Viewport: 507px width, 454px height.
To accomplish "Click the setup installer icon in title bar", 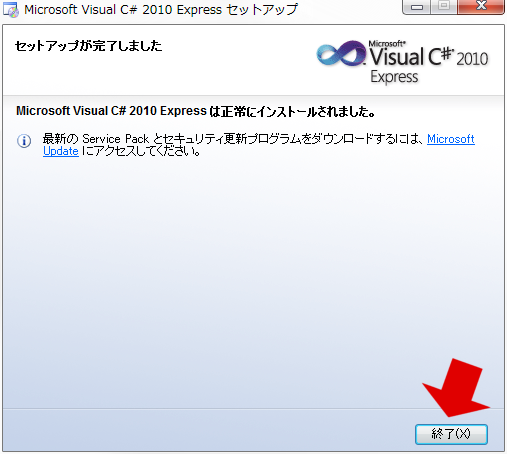I will (11, 9).
